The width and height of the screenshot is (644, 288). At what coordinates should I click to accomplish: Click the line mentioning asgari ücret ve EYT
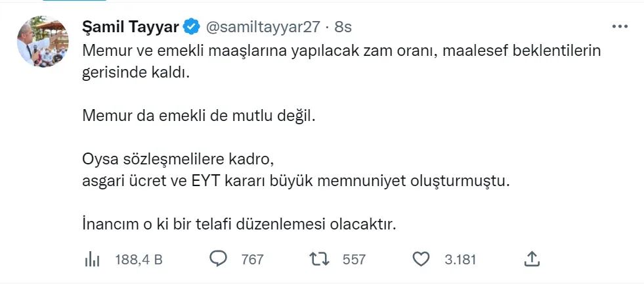[x=295, y=181]
